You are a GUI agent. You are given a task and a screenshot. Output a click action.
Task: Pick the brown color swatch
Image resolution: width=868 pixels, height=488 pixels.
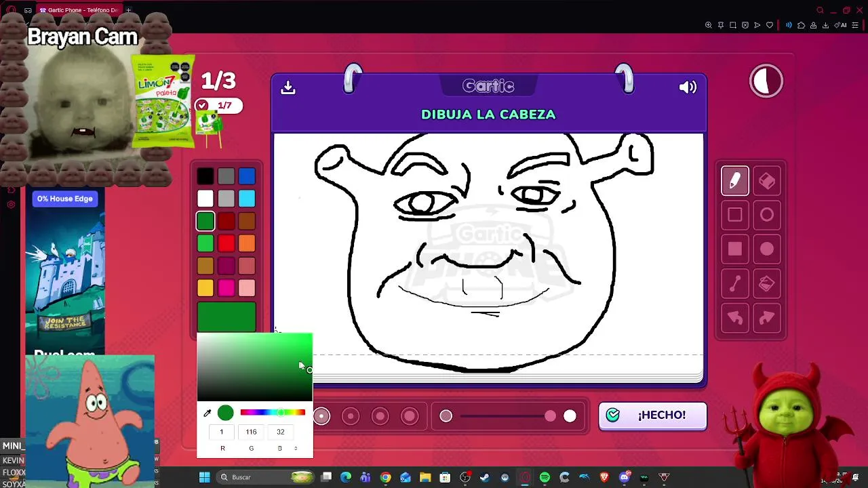click(247, 221)
